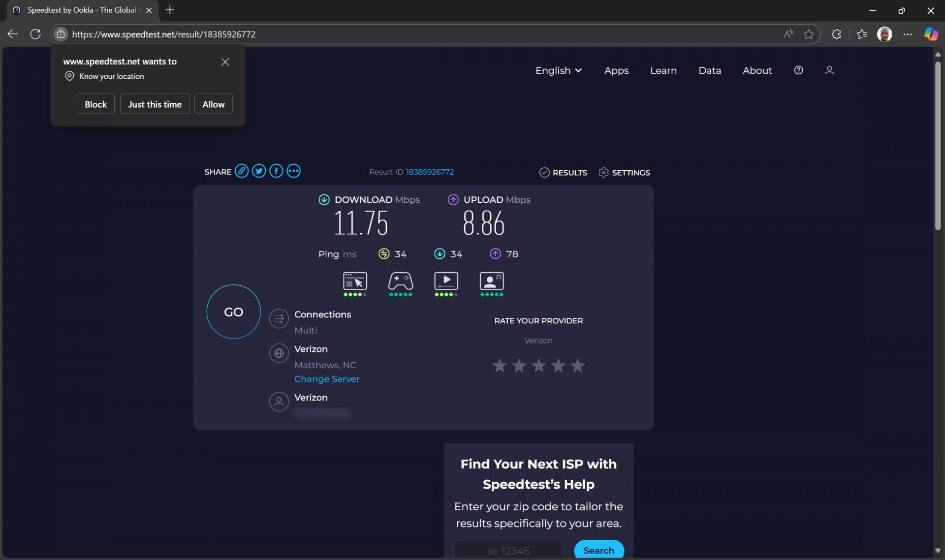Click Change Server under Verizon
Viewport: 945px width, 560px height.
coord(326,379)
